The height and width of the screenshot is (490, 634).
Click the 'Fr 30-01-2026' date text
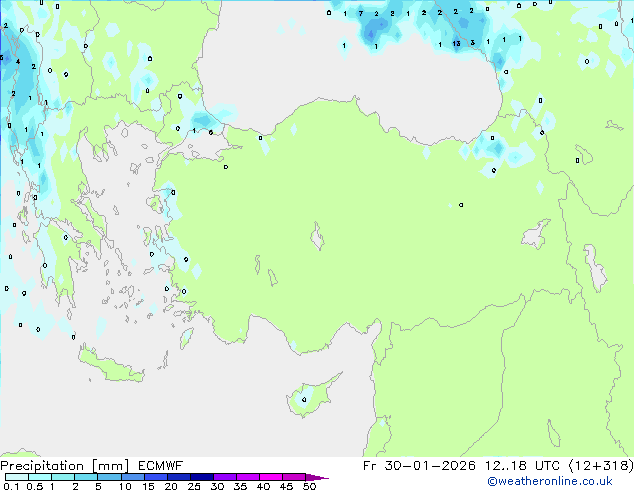click(419, 466)
